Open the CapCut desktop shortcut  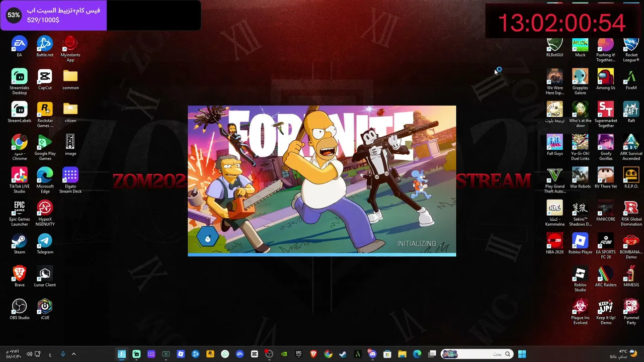pos(45,79)
